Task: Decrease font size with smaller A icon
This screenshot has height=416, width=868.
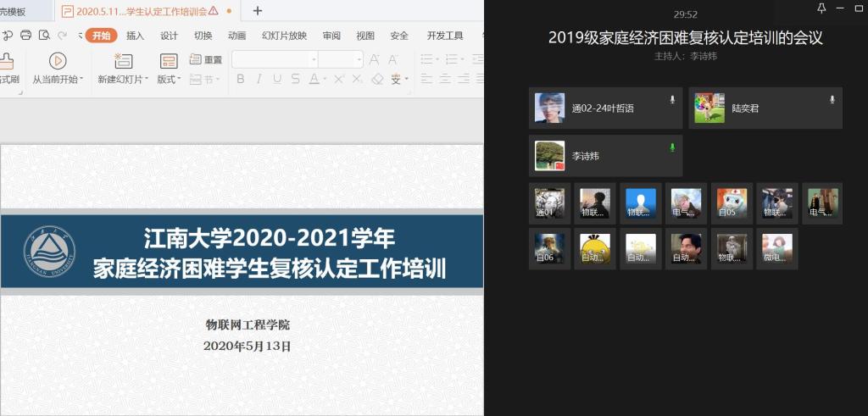Action: (393, 59)
